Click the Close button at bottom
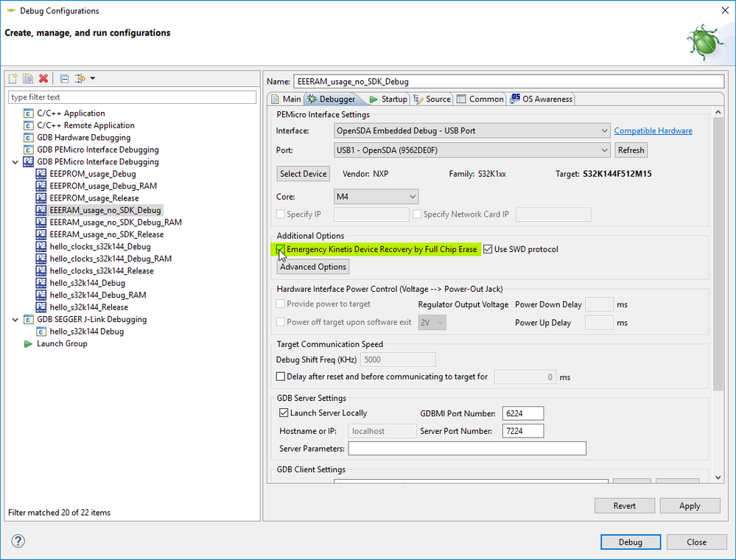The image size is (736, 560). click(x=696, y=542)
